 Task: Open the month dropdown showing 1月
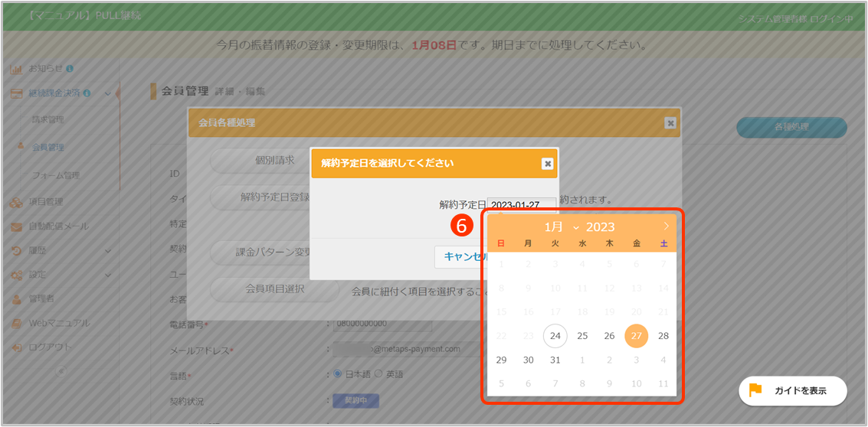click(562, 227)
